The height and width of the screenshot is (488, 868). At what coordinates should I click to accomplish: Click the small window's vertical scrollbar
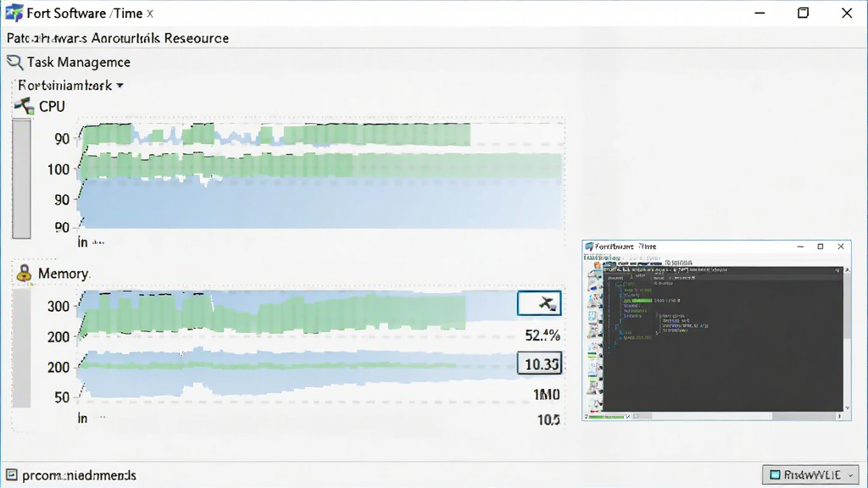(847, 339)
